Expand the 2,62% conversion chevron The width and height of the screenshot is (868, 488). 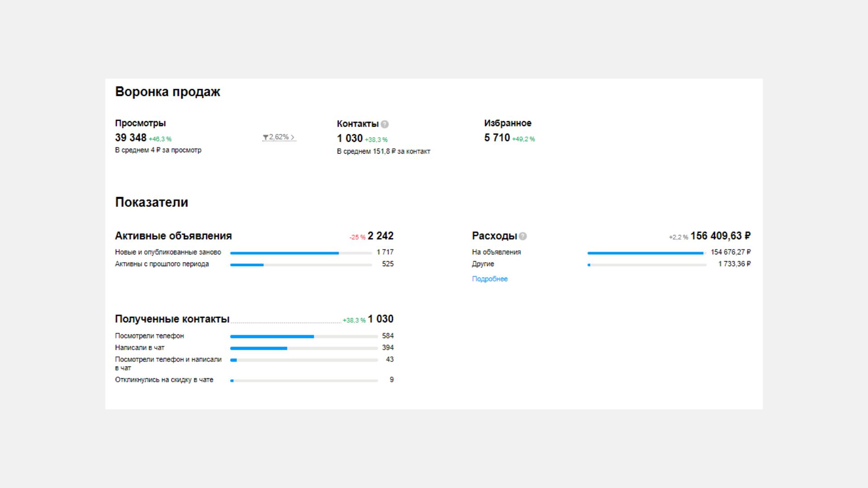(x=292, y=137)
